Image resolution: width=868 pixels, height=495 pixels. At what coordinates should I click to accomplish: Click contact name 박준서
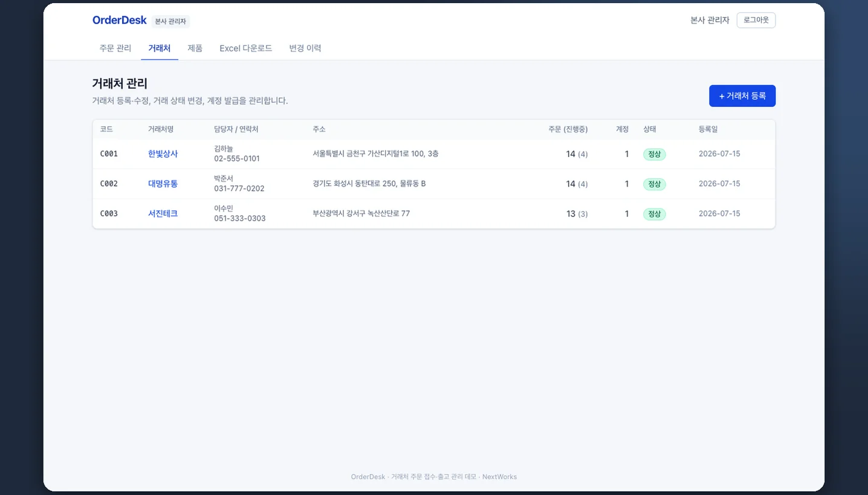point(224,178)
